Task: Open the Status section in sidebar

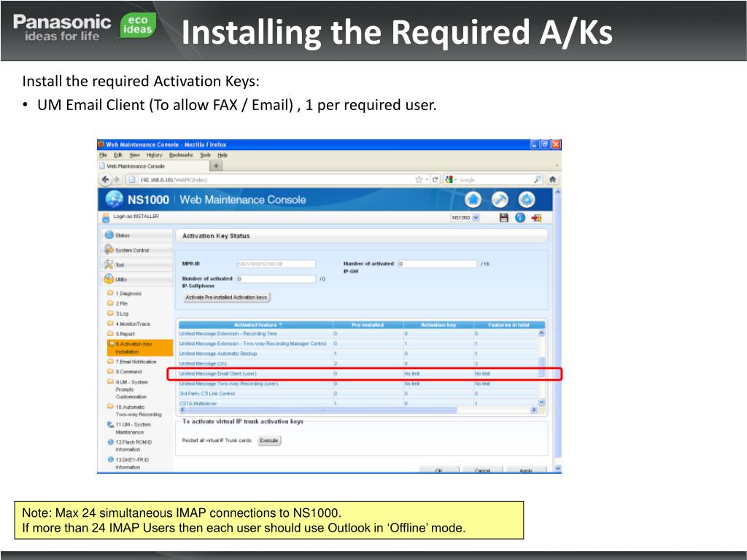Action: coord(137,236)
